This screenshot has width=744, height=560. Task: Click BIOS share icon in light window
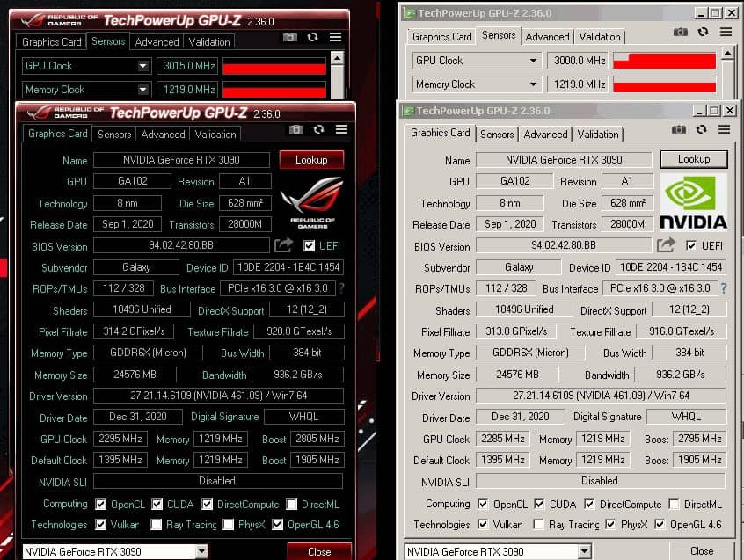[x=666, y=245]
